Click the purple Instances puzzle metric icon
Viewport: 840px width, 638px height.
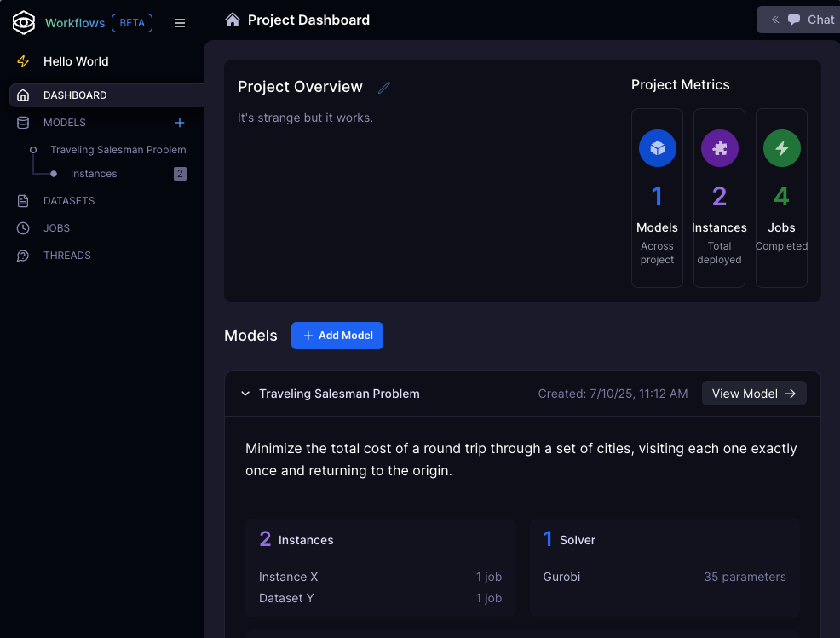(719, 148)
